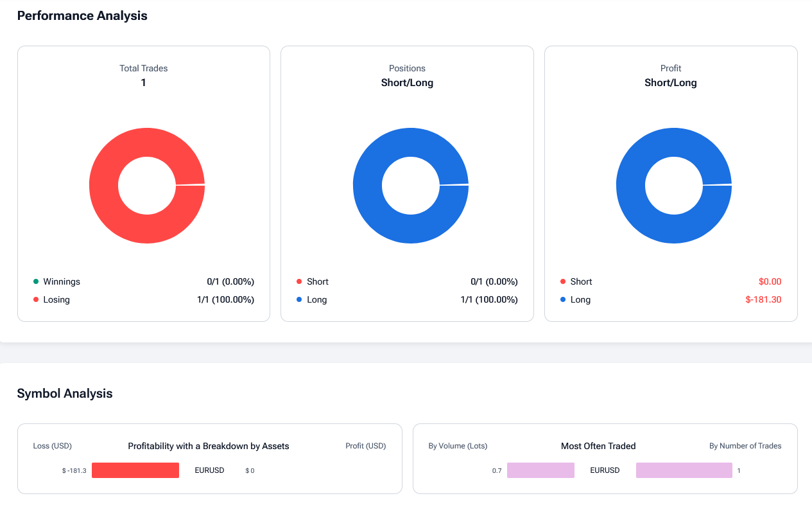Click blue Long dot in Profit card
Viewport: 812px width, 505px height.
click(x=563, y=299)
